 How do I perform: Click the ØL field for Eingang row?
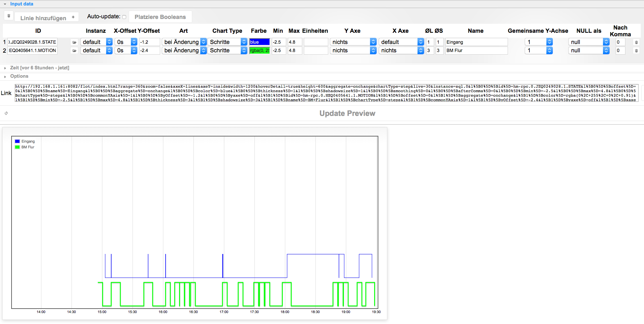click(x=430, y=42)
